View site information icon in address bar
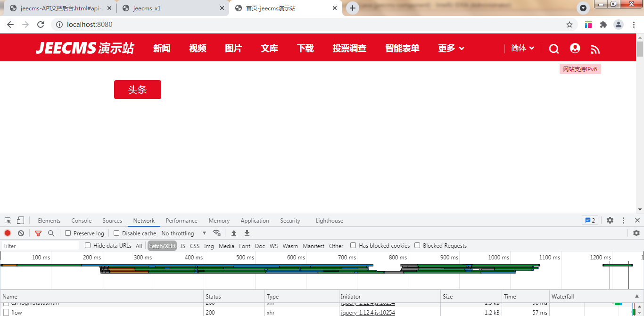The height and width of the screenshot is (316, 644). pyautogui.click(x=59, y=25)
